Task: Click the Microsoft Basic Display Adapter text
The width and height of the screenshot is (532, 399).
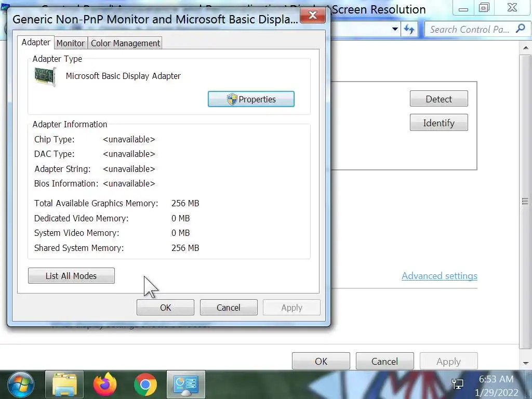Action: (123, 76)
